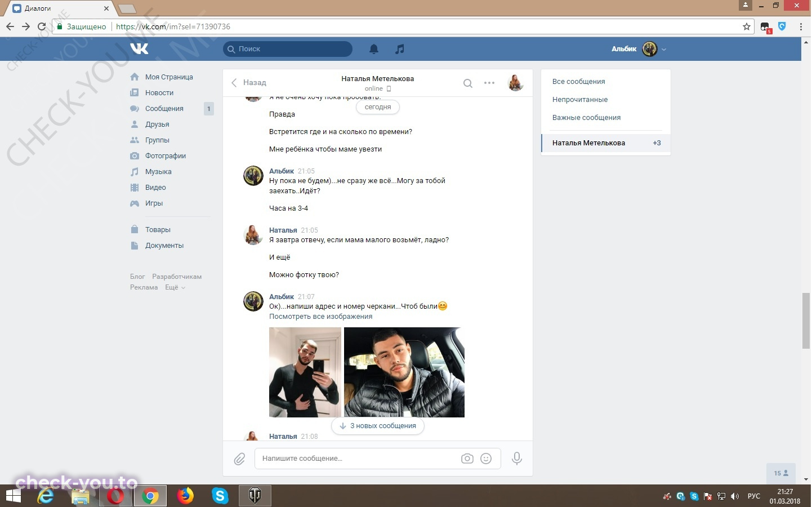Click the Моя Страница home icon
The height and width of the screenshot is (507, 812).
click(135, 77)
